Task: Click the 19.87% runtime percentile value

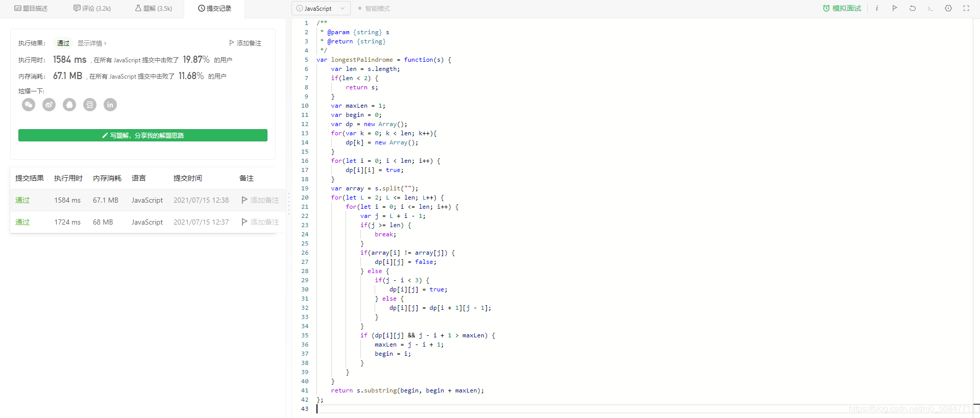Action: 196,60
